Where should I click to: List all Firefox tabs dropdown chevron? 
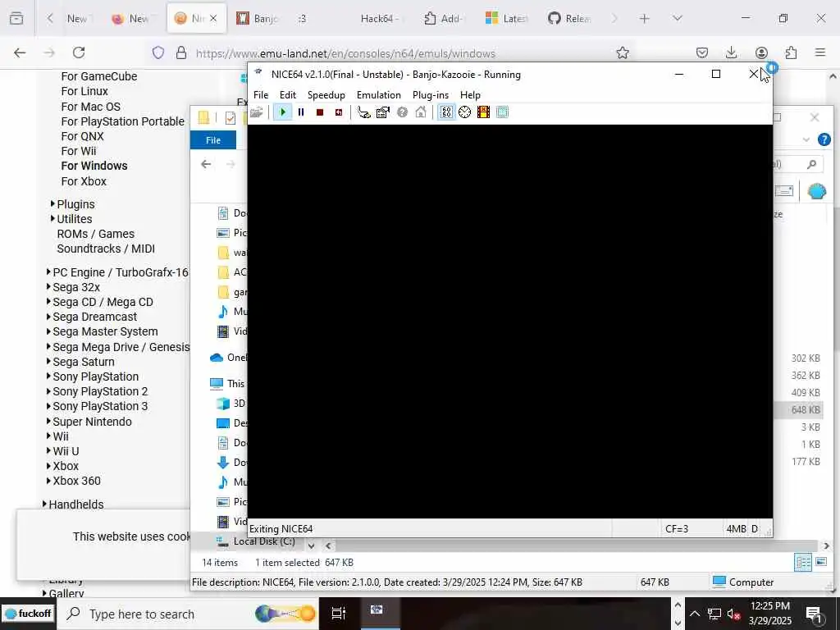(x=677, y=19)
